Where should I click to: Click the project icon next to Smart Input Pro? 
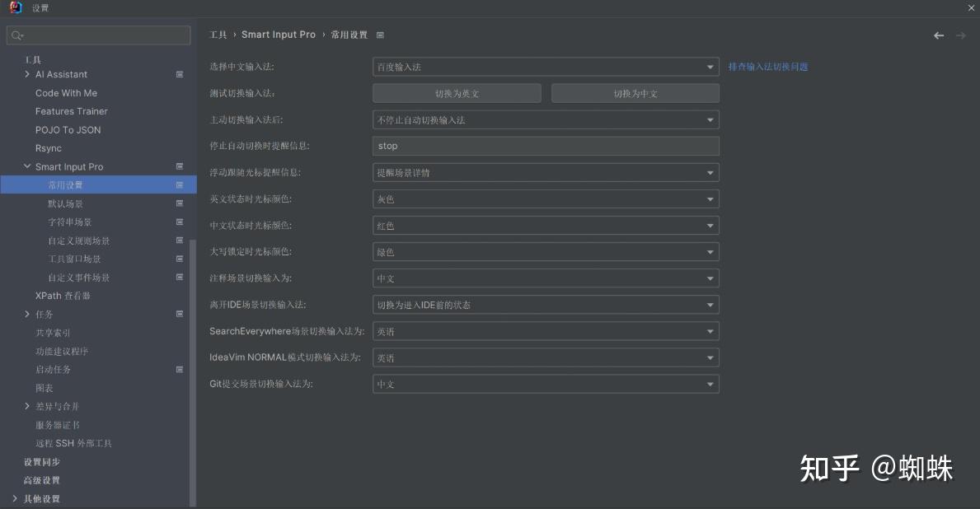click(x=180, y=166)
